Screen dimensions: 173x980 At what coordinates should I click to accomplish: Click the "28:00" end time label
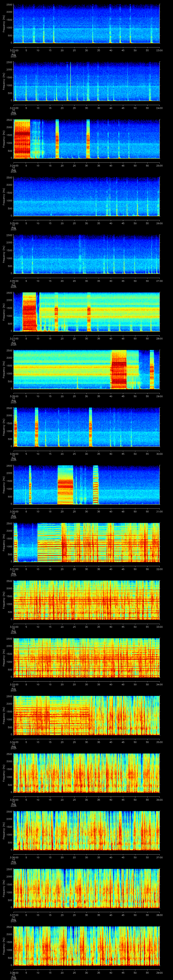[159, 339]
